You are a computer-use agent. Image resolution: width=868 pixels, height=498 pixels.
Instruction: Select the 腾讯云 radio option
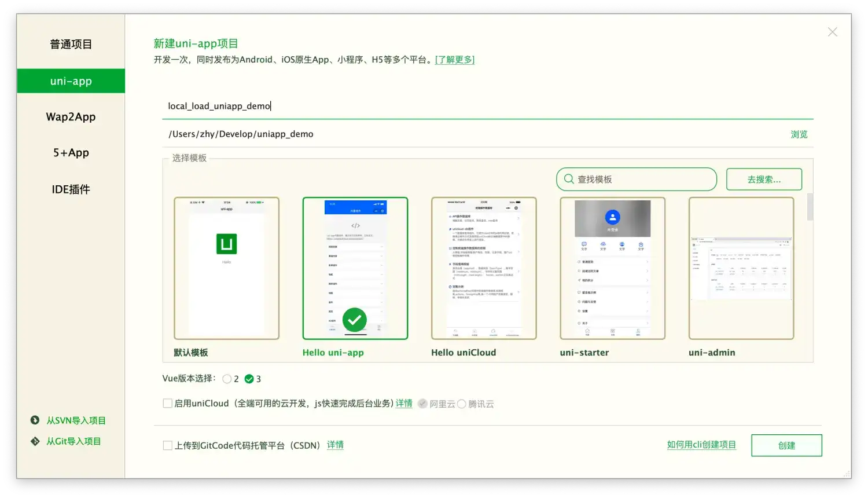[x=462, y=404]
